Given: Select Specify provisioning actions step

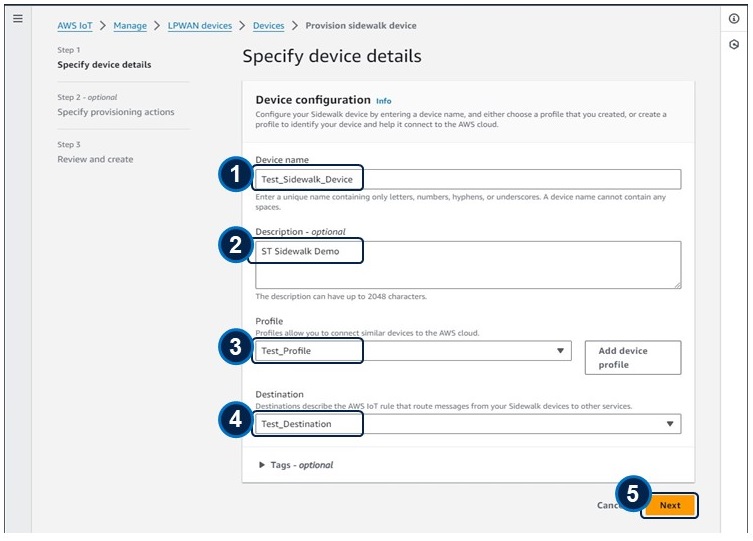Looking at the screenshot, I should pos(116,112).
